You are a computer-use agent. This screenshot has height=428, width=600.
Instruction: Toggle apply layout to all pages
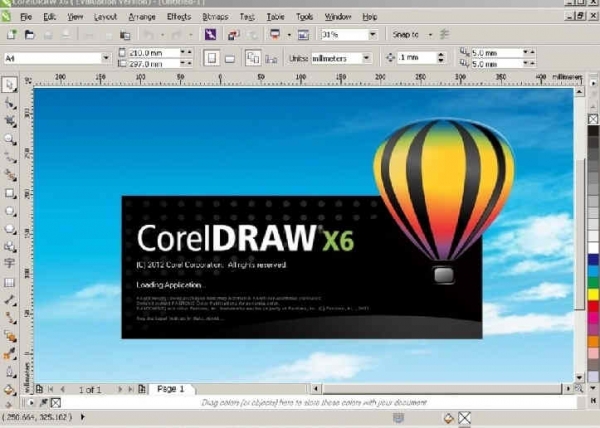(253, 58)
